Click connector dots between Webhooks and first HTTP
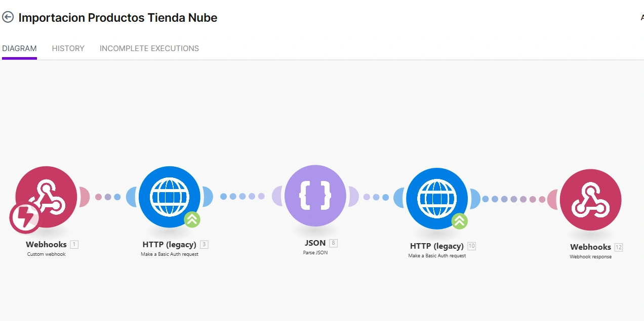 click(x=108, y=197)
